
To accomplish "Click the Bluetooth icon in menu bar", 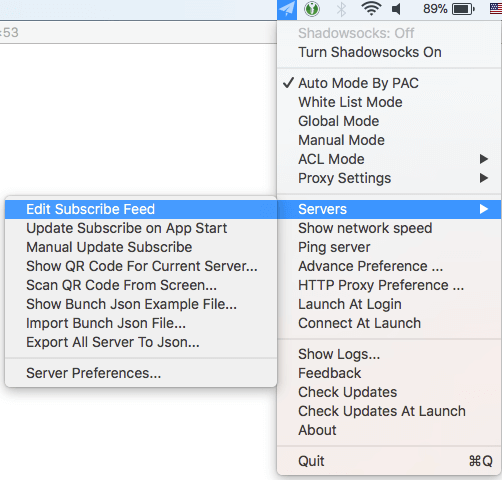I will [x=341, y=9].
